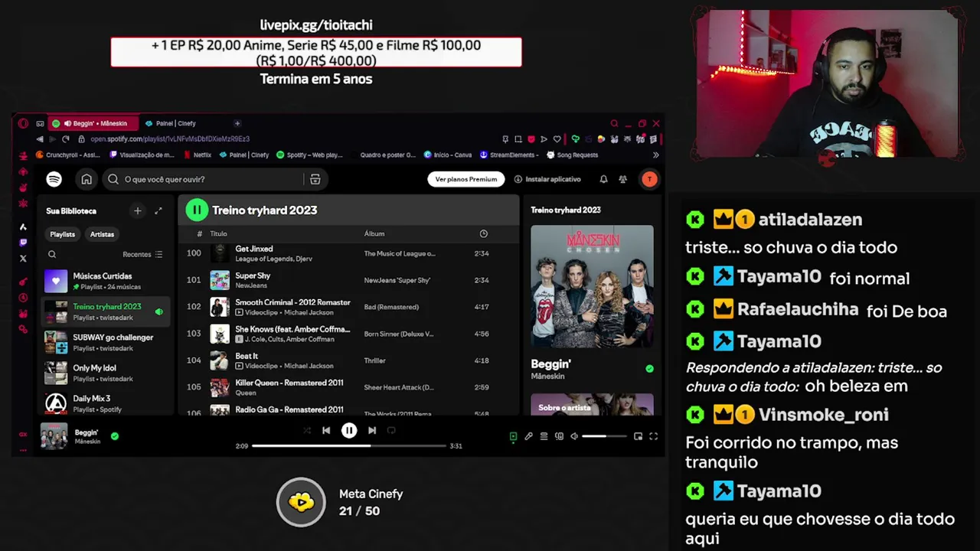
Task: Open the mini player
Action: click(638, 436)
